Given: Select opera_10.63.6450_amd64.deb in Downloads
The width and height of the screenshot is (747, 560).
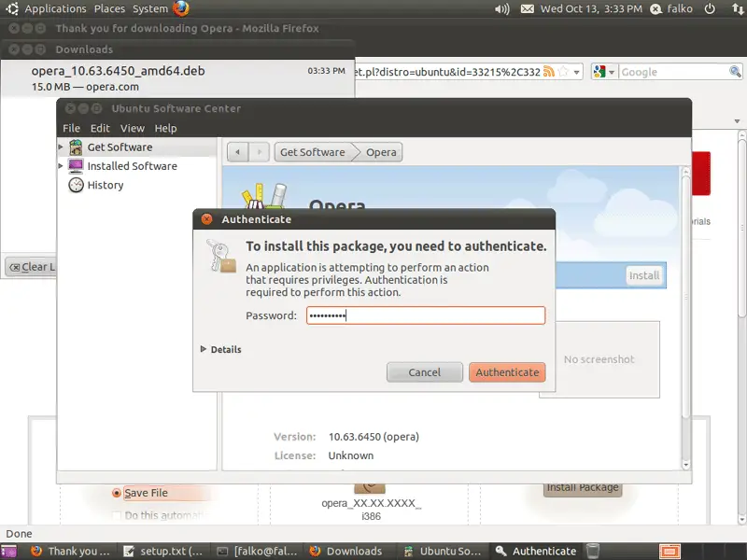Looking at the screenshot, I should [x=177, y=78].
